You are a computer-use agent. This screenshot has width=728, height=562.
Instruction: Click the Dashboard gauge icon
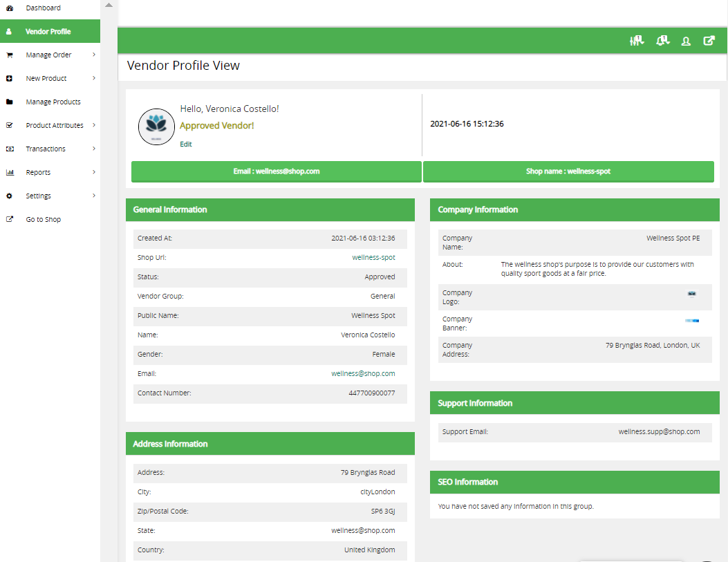[10, 8]
